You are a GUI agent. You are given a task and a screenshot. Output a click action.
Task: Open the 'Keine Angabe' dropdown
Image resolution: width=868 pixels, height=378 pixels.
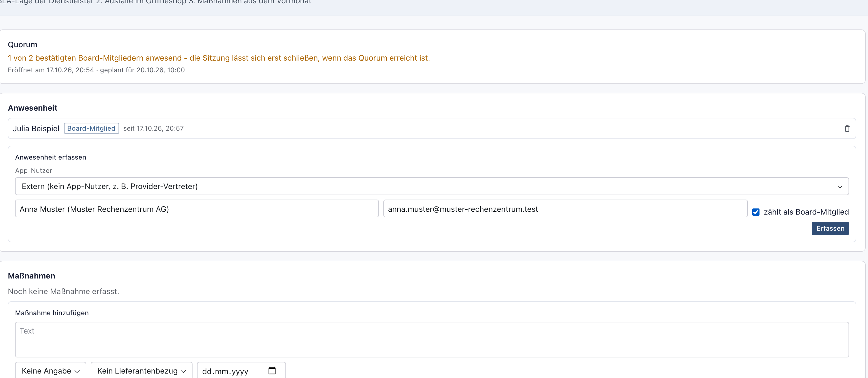pos(51,370)
